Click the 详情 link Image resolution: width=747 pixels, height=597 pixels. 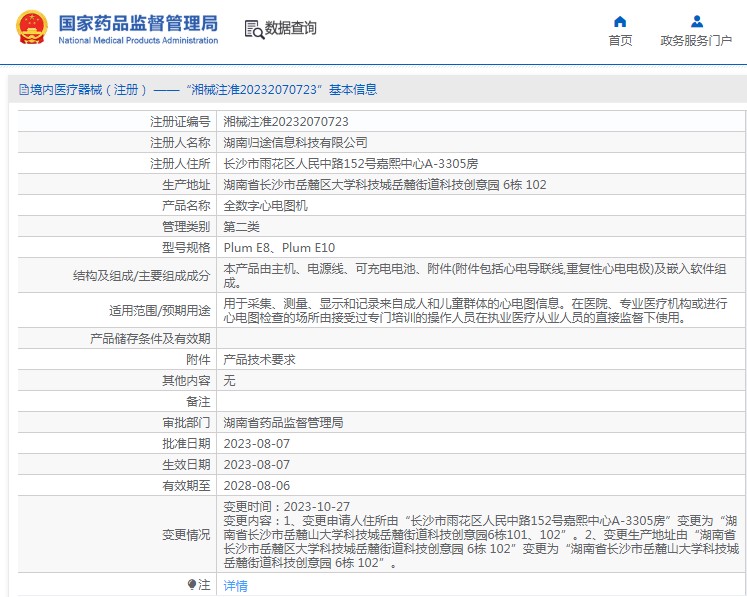pyautogui.click(x=235, y=585)
